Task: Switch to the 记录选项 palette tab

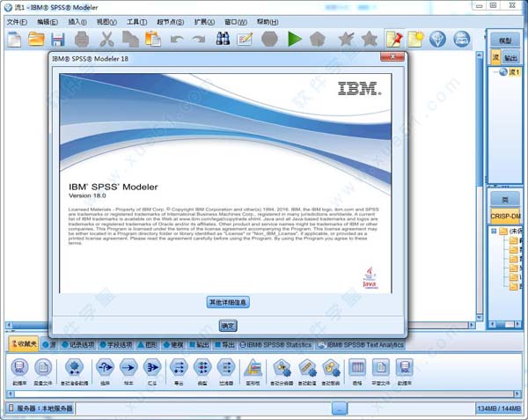Action: click(x=78, y=345)
